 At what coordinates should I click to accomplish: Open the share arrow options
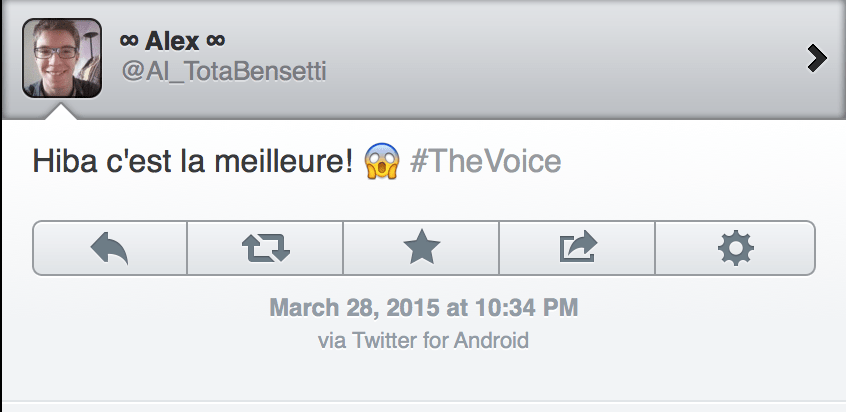577,247
